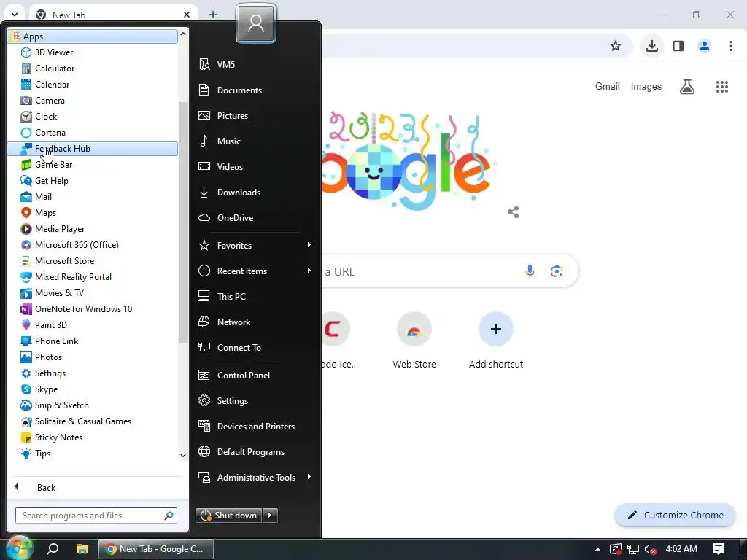The height and width of the screenshot is (560, 747).
Task: Click the Add shortcut tile
Action: [x=495, y=341]
